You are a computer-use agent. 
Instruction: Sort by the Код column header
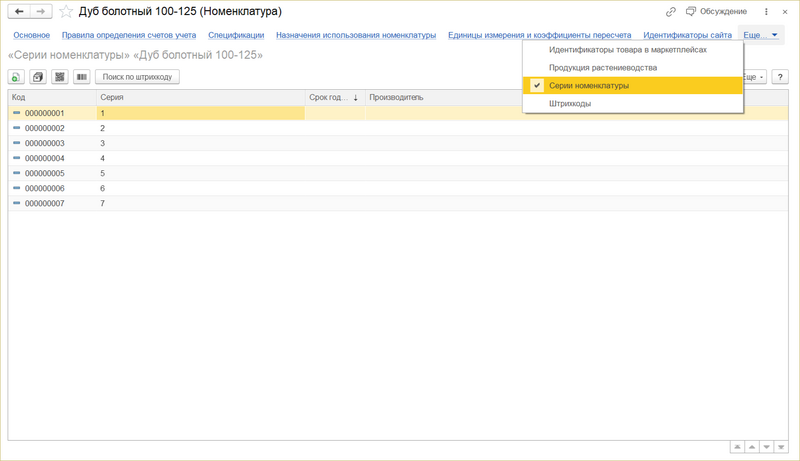52,97
